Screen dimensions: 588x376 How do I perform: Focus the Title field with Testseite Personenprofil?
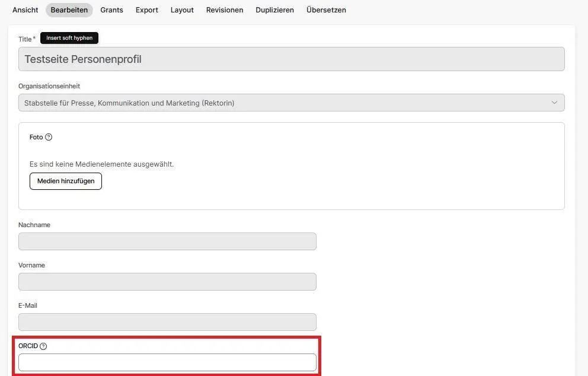click(291, 59)
